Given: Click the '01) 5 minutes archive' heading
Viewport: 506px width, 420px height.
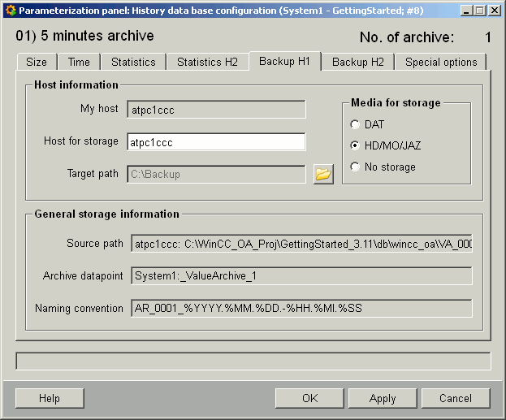Looking at the screenshot, I should tap(84, 36).
